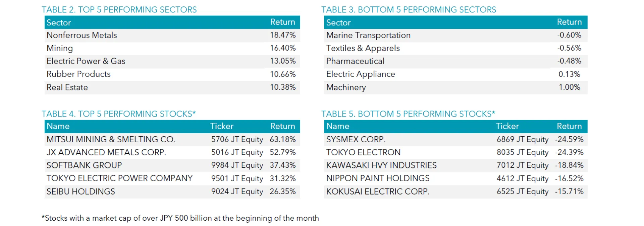Screen dimensions: 644x226
Task: Click ticker 5016 JT Equity
Action: pos(237,152)
